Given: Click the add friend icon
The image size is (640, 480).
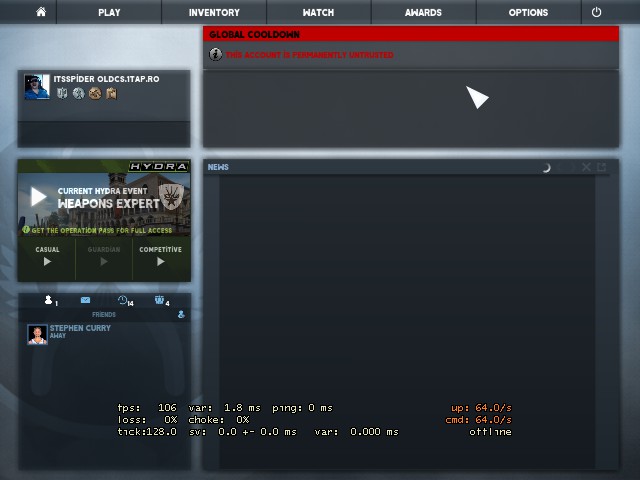Looking at the screenshot, I should click(x=181, y=314).
